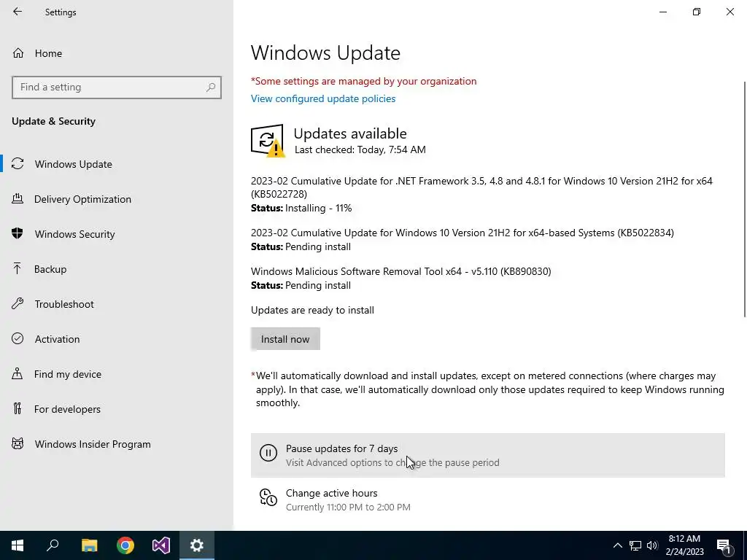Click the Backup arrow icon
The height and width of the screenshot is (560, 747).
click(18, 268)
